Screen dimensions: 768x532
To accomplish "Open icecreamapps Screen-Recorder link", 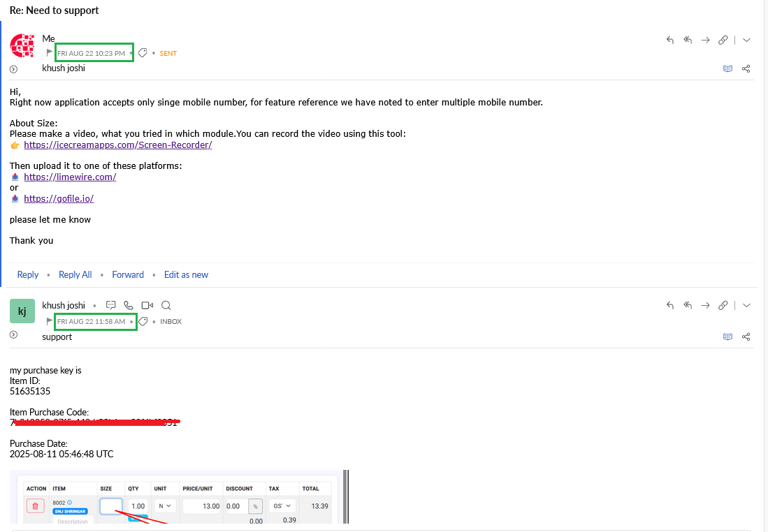I will [118, 145].
